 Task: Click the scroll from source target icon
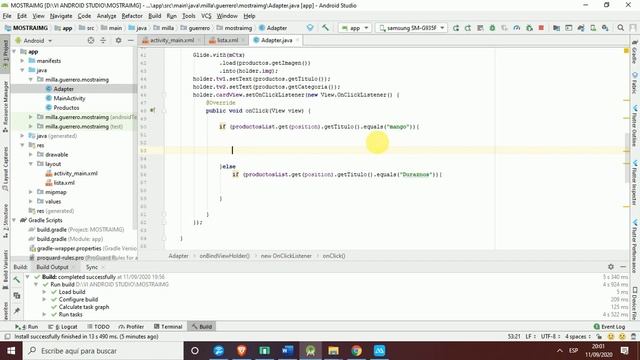coord(91,40)
